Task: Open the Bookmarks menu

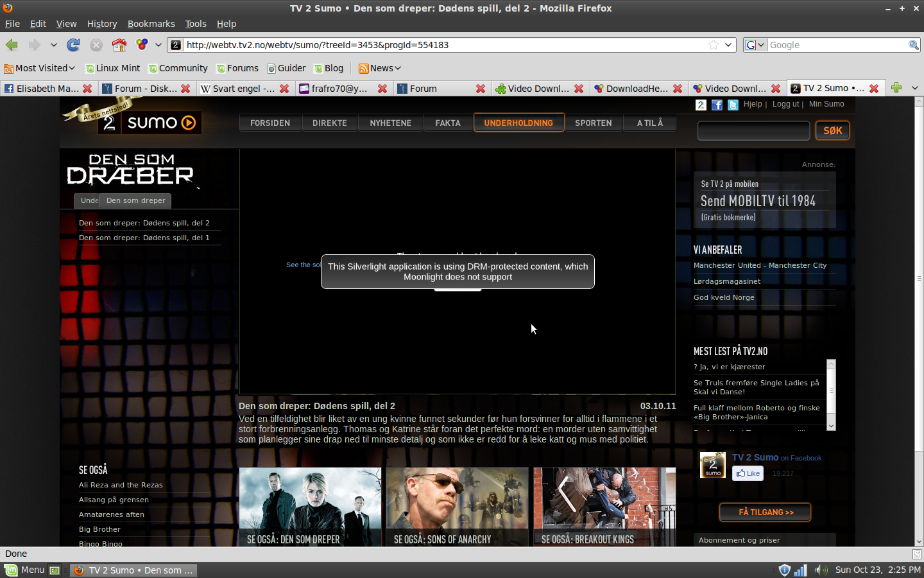Action: coord(151,24)
